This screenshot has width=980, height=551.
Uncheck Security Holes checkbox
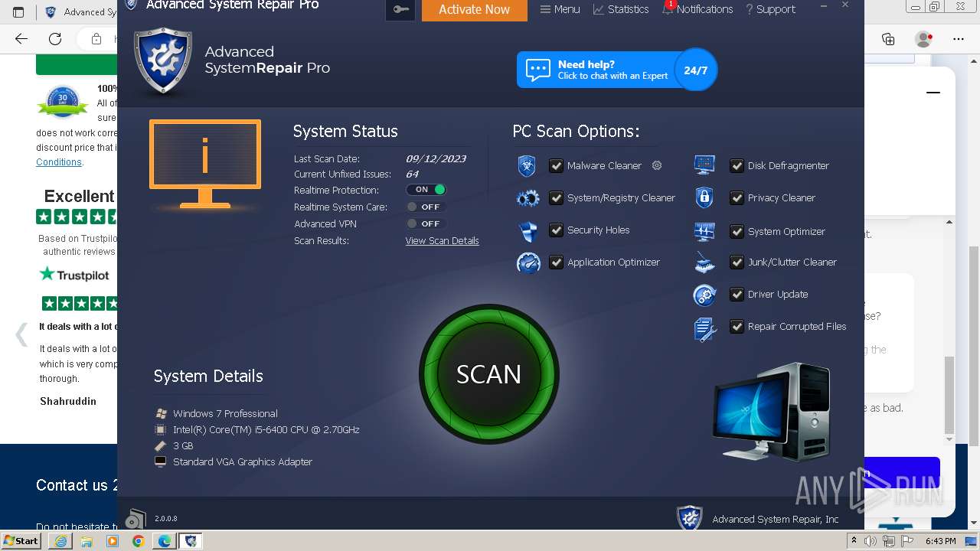click(556, 230)
